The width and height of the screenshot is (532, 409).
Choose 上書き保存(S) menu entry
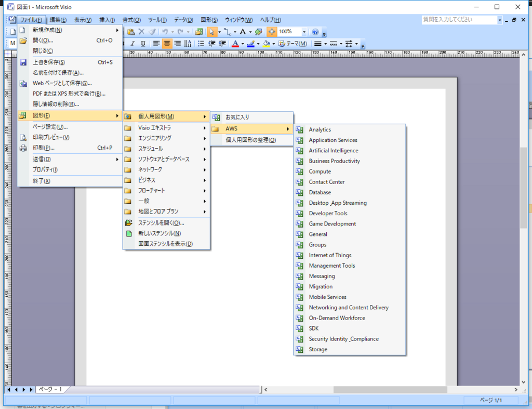[70, 62]
